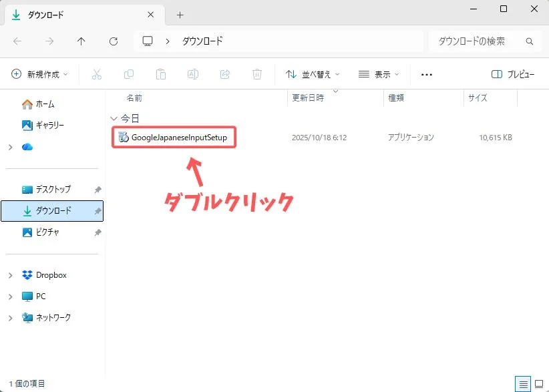Screen dimensions: 549x392
Task: Click the Copy icon in the toolbar
Action: click(128, 74)
